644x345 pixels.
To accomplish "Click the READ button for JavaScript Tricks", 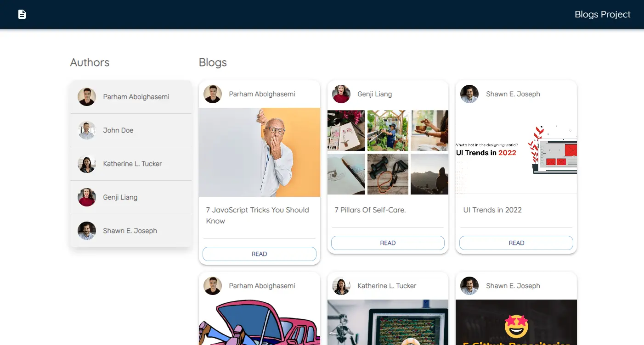I will click(260, 254).
